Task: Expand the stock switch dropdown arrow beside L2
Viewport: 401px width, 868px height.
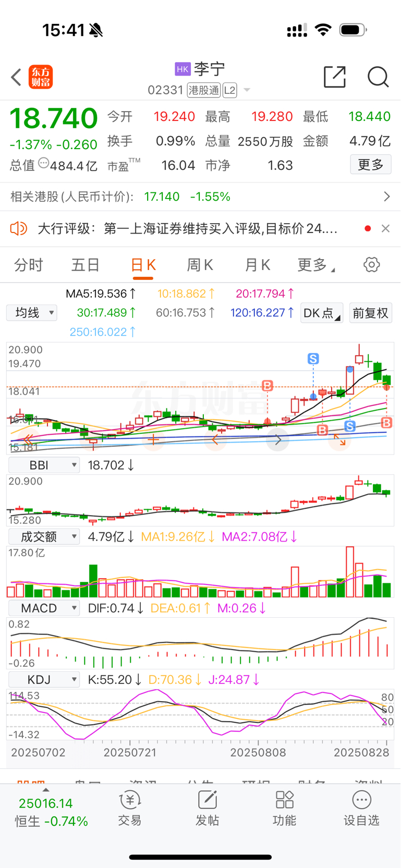Action: point(247,90)
